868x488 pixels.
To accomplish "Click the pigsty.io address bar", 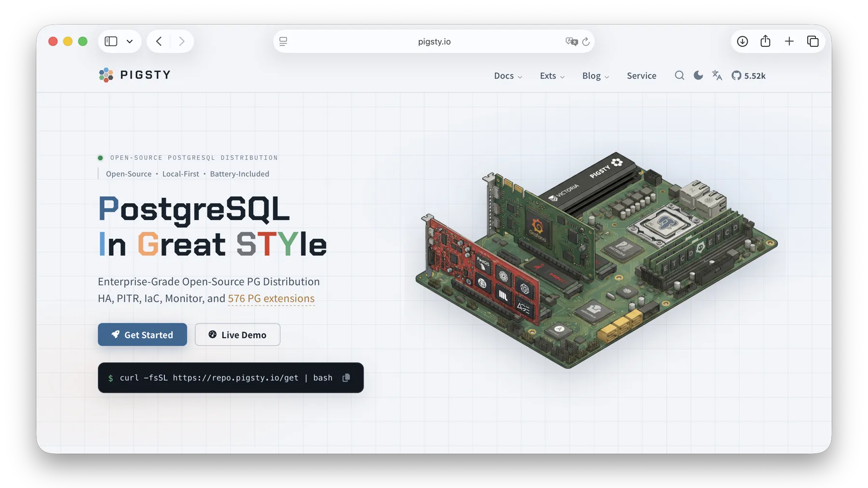I will [434, 41].
